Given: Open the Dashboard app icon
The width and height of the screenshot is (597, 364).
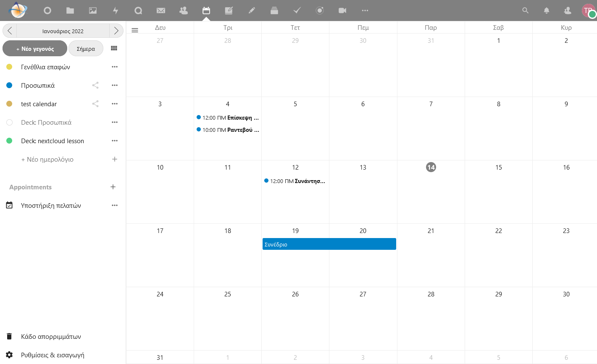Looking at the screenshot, I should [x=47, y=10].
